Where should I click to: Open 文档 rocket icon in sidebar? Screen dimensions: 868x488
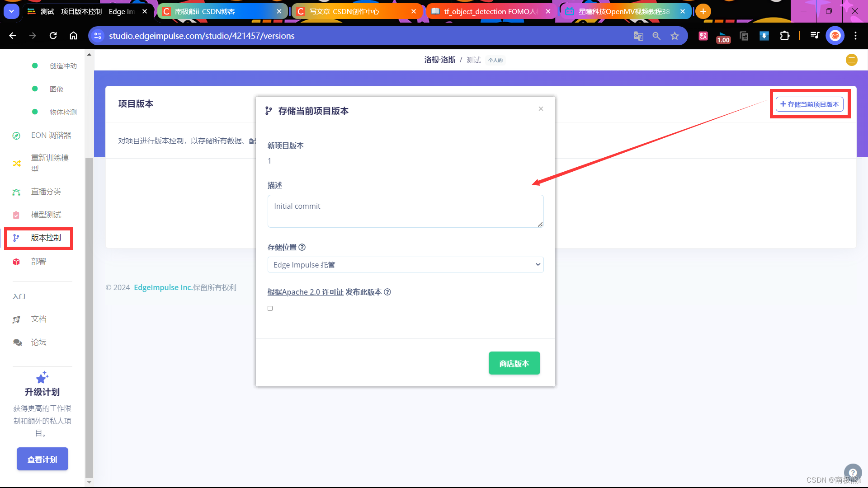[16, 319]
